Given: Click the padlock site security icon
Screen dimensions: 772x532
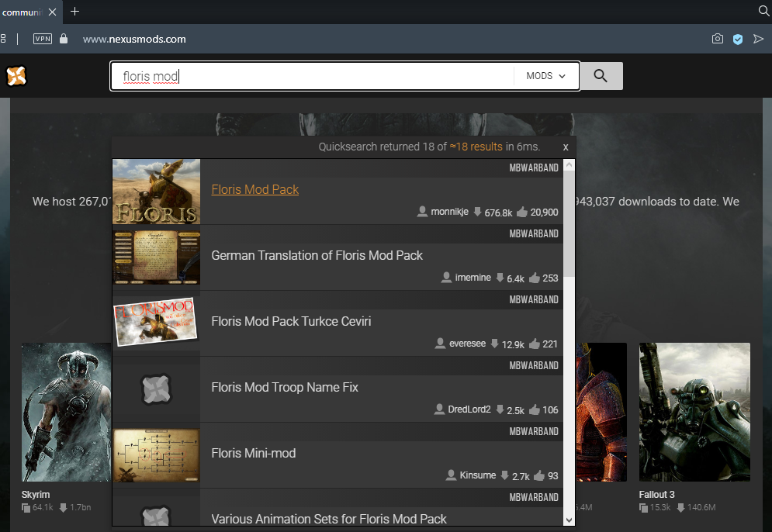Looking at the screenshot, I should (x=64, y=38).
